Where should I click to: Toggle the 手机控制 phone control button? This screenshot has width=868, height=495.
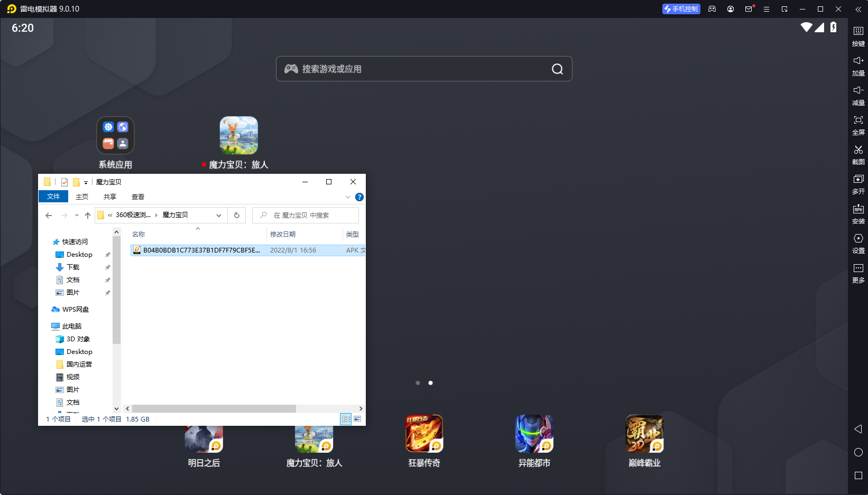[x=681, y=9]
